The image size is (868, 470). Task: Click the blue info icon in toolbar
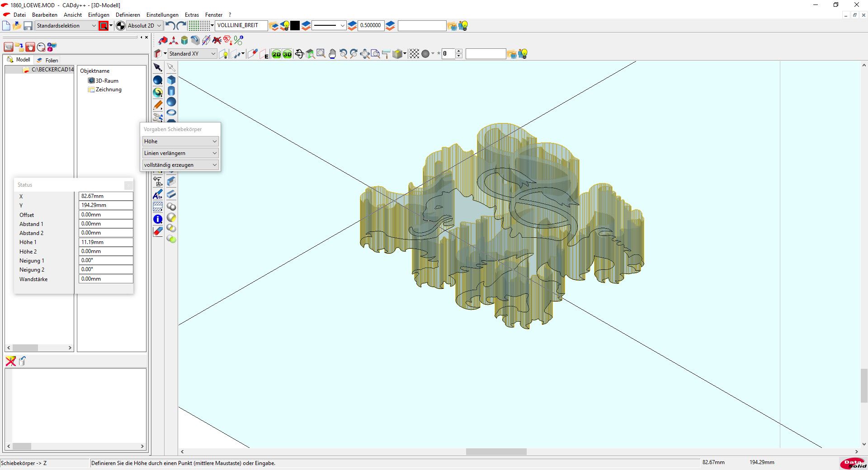pos(158,219)
